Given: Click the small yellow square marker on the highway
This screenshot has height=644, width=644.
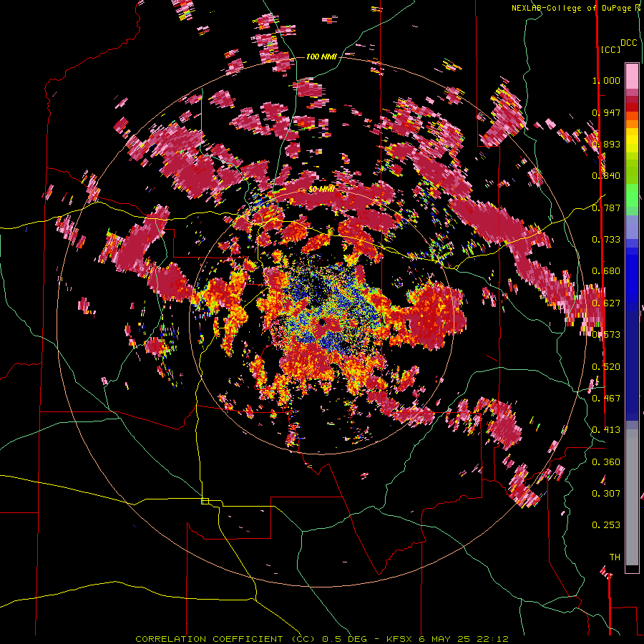Looking at the screenshot, I should pos(205,501).
